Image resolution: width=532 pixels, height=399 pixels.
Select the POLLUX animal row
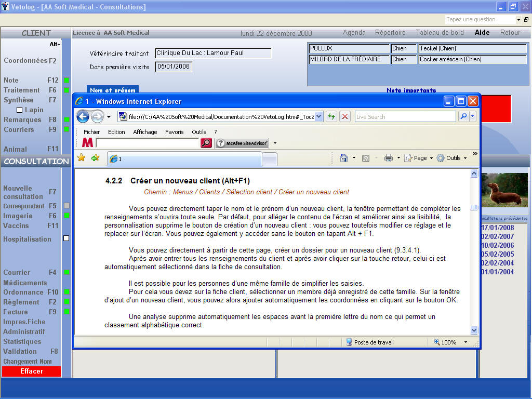418,48
